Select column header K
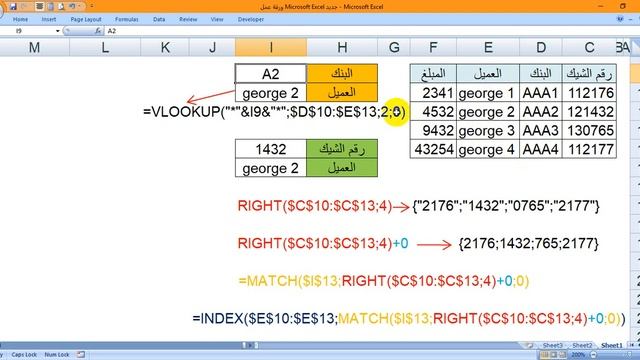640x360 pixels. [165, 47]
